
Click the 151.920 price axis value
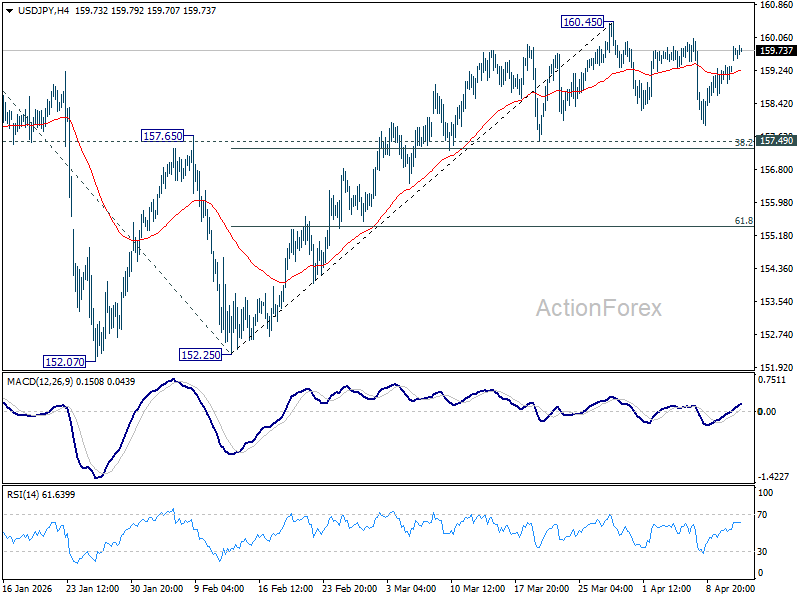[777, 367]
